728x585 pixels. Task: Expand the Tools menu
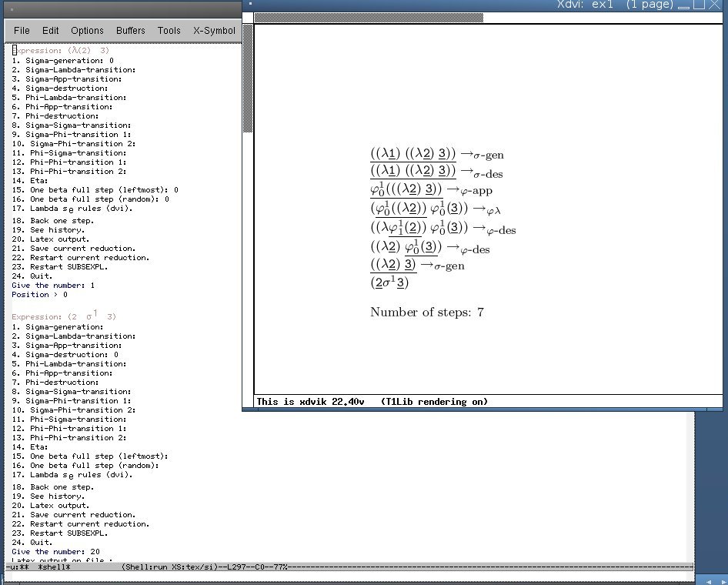[169, 31]
